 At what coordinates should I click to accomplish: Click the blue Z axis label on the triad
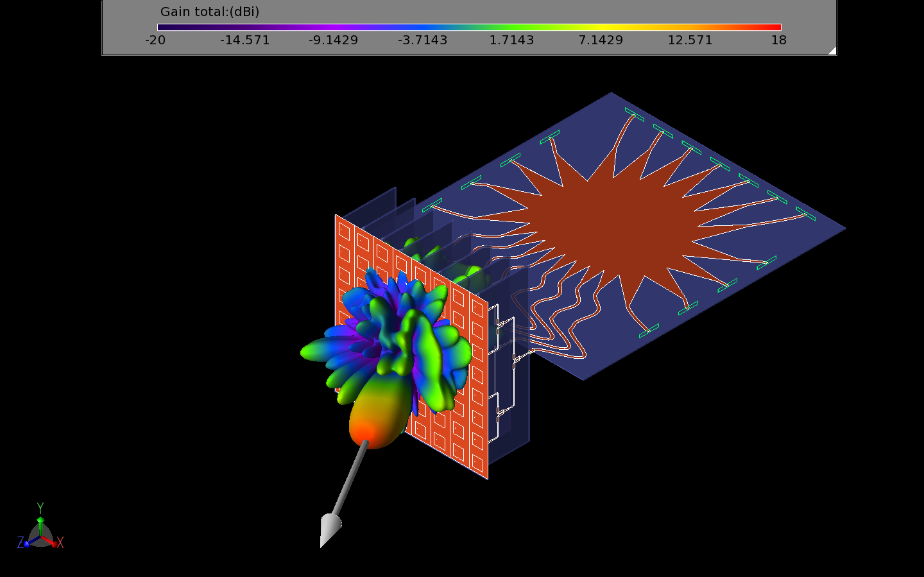click(21, 543)
